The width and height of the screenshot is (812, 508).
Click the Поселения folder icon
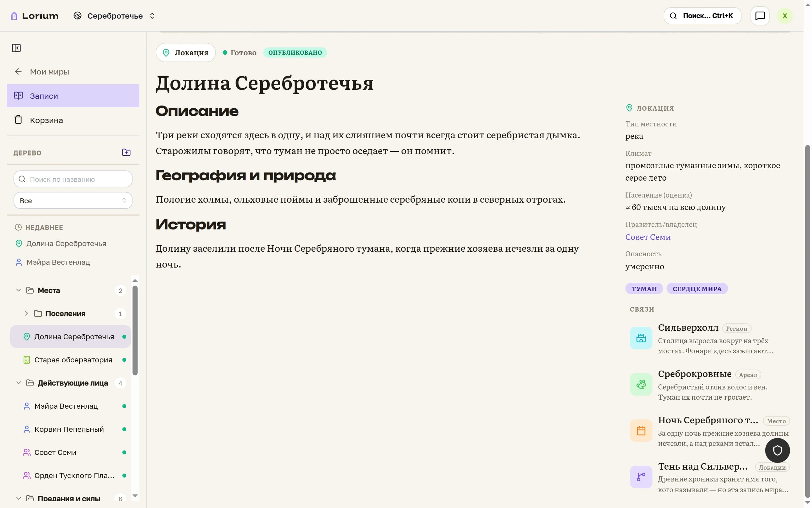[x=38, y=314]
